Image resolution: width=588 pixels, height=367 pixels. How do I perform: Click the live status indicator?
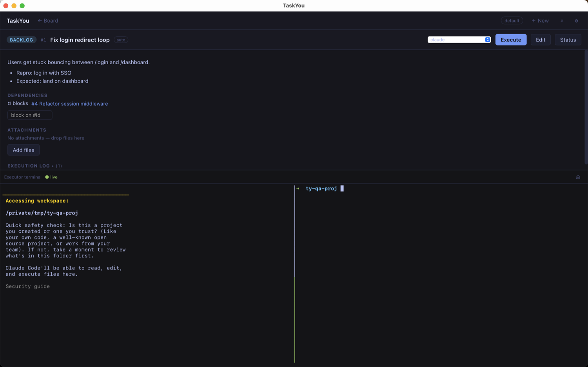(51, 177)
